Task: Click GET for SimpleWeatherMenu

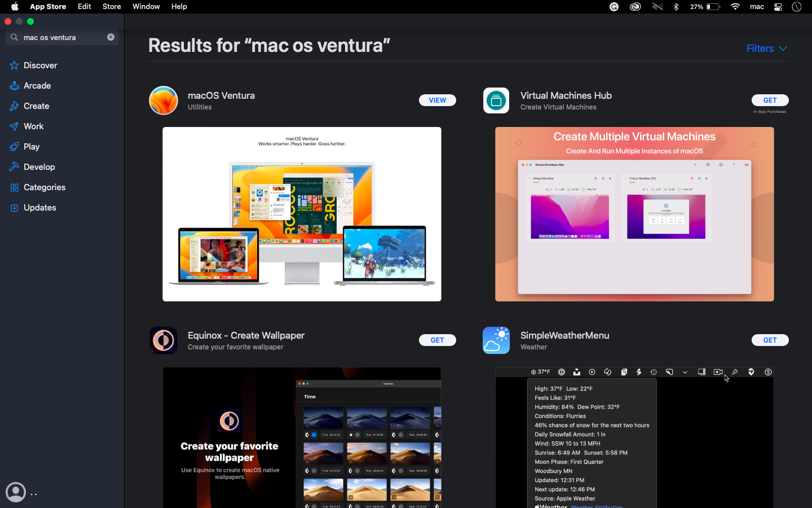Action: (770, 340)
